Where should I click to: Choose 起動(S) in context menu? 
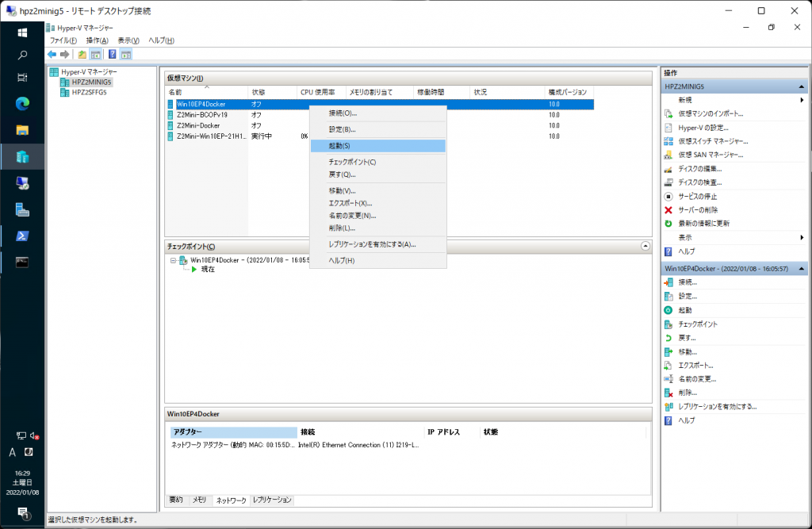click(378, 146)
